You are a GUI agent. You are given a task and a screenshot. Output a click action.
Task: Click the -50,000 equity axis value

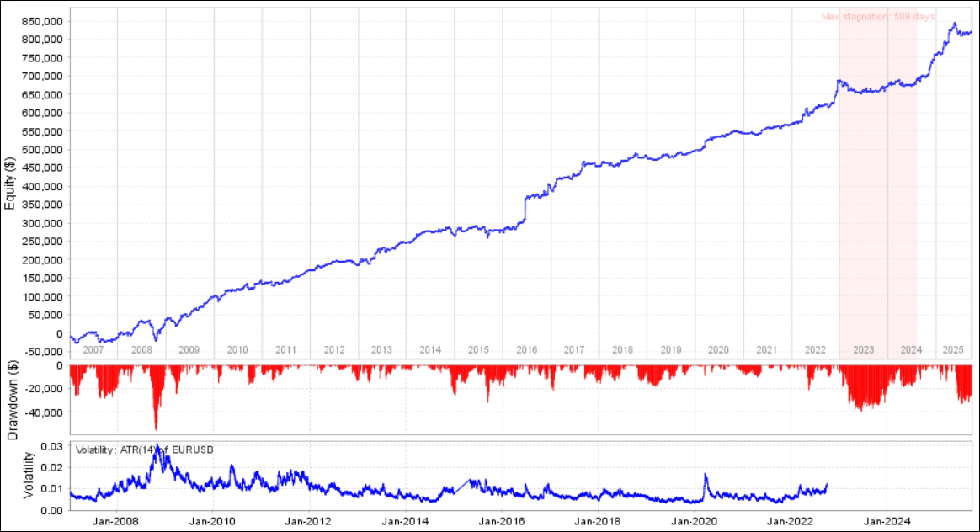pos(40,352)
